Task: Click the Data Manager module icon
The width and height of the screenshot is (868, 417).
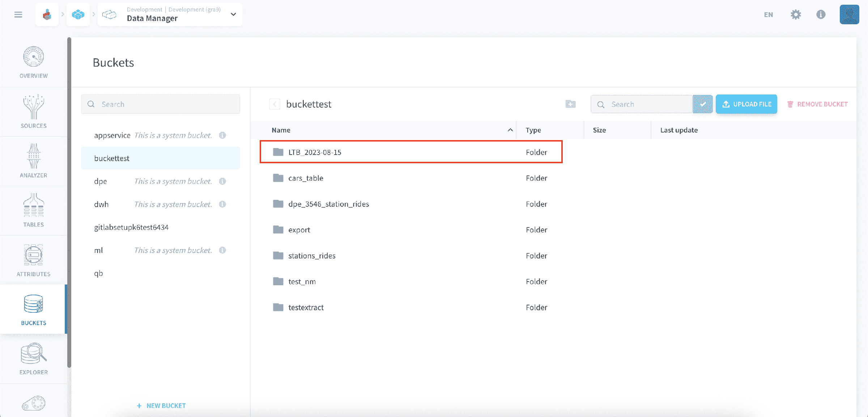Action: [x=109, y=14]
